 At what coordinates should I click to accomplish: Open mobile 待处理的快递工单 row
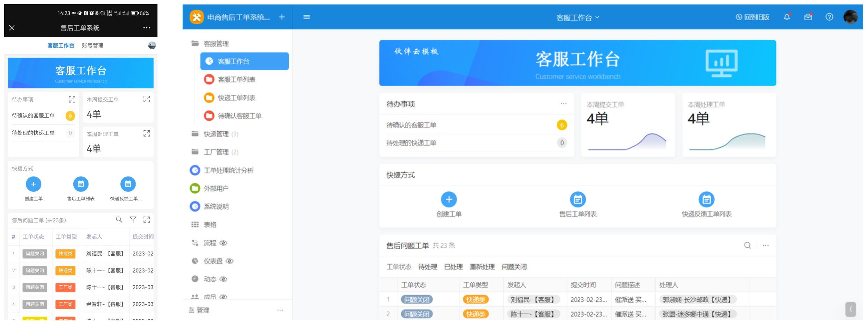tap(43, 133)
